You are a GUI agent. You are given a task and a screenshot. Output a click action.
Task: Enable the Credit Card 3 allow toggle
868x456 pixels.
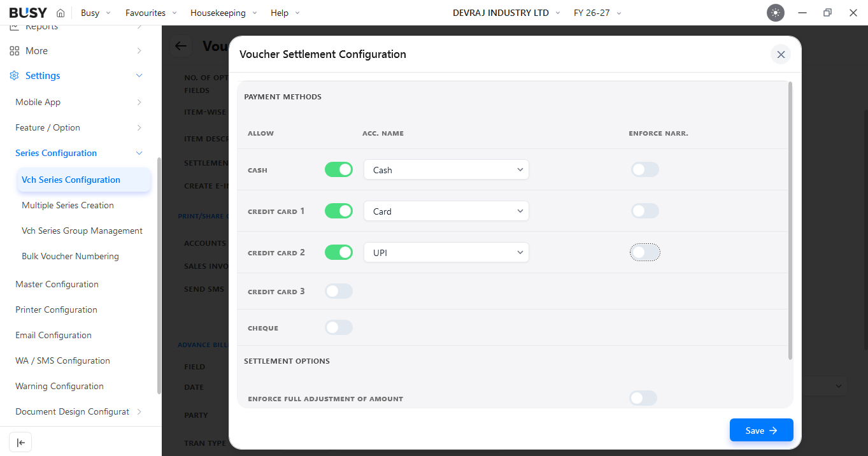click(x=339, y=291)
